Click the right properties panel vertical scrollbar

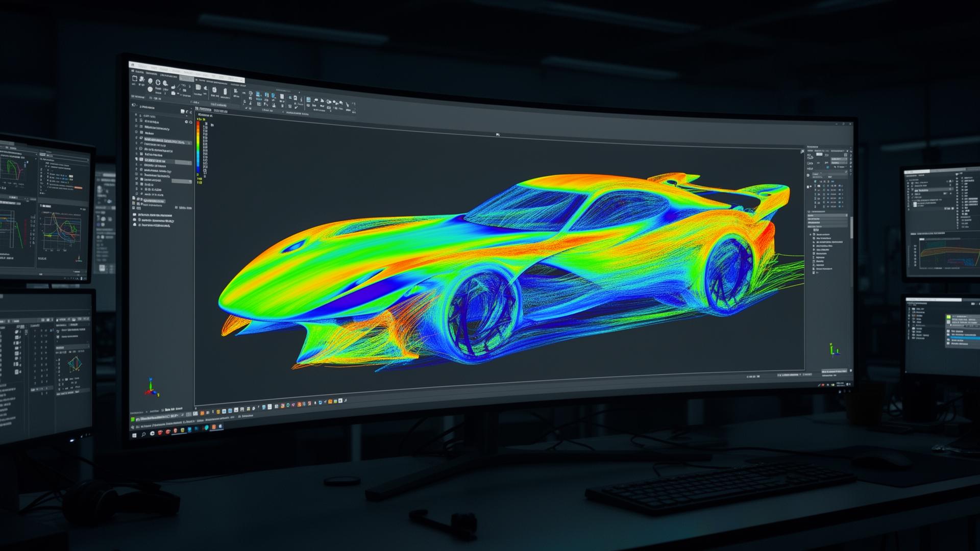852,228
